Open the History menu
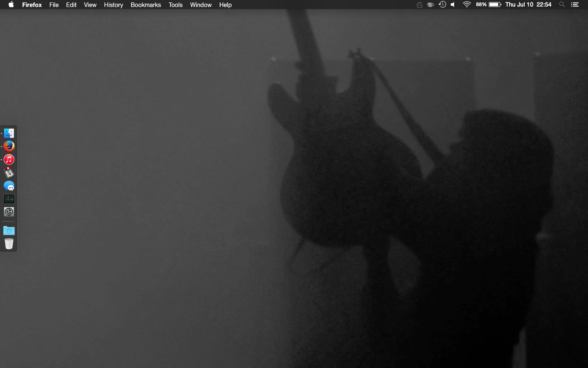588x368 pixels. pos(114,5)
